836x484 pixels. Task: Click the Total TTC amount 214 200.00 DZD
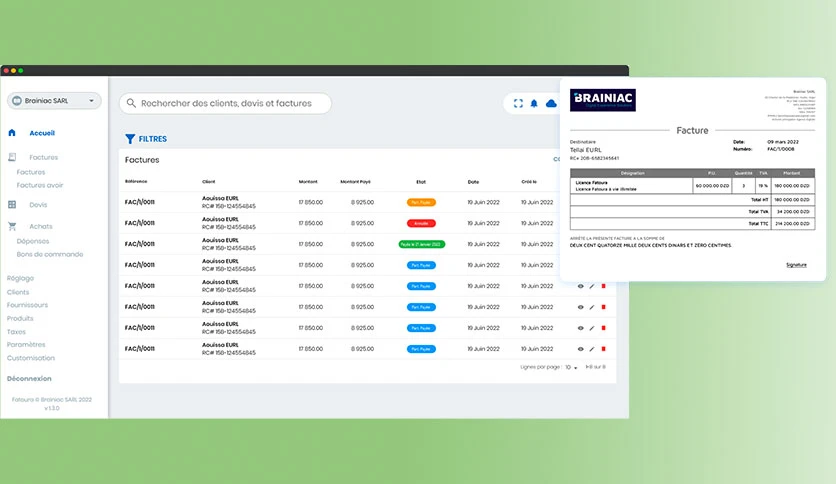pyautogui.click(x=792, y=224)
